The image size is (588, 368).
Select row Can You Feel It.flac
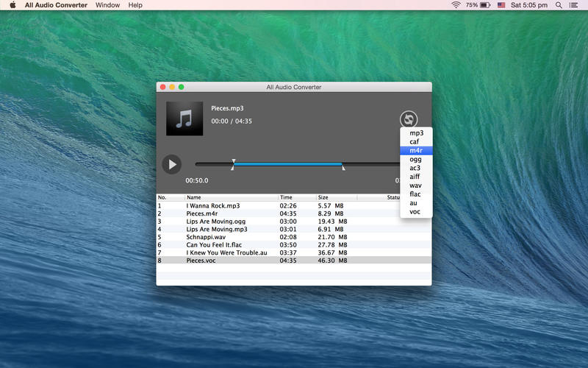click(293, 245)
